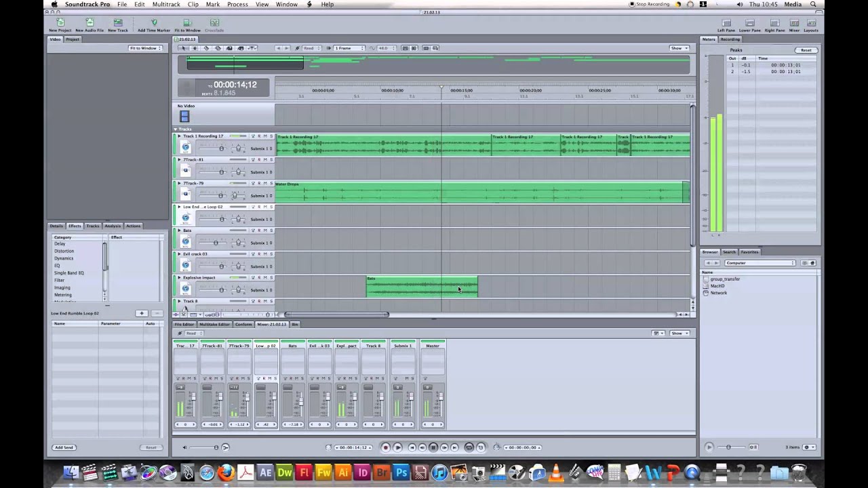This screenshot has height=488, width=868.
Task: Open the Network item in Browser
Action: pos(719,293)
